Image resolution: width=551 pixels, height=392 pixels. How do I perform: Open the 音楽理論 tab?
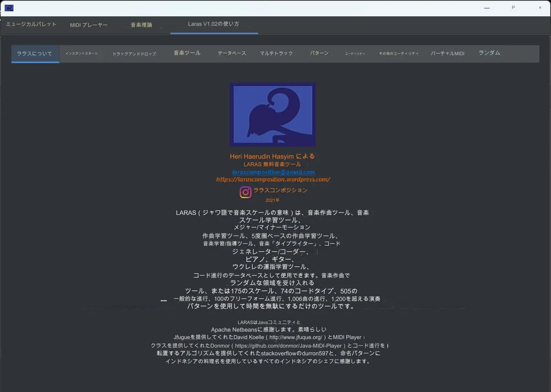(141, 25)
